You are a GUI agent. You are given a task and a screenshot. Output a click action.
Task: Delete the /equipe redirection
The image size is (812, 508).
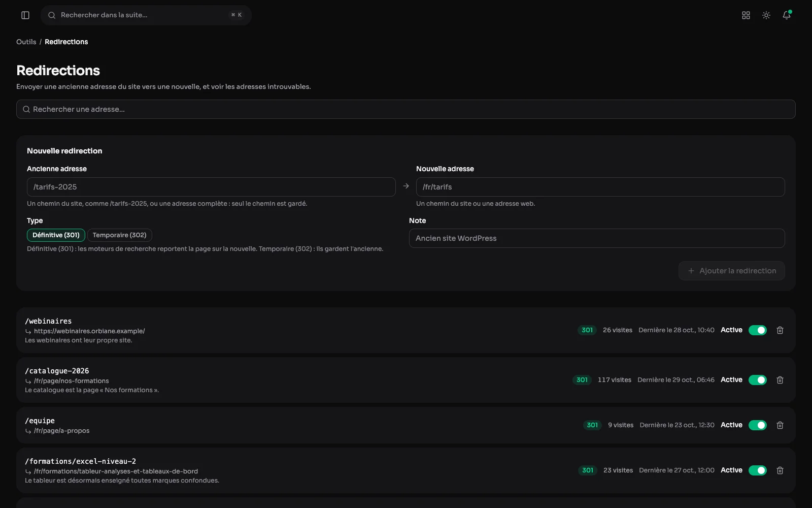[780, 425]
